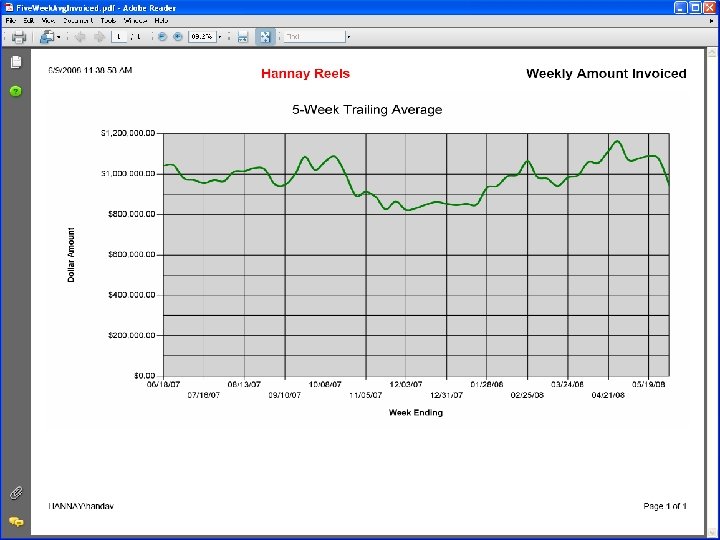Viewport: 720px width, 540px height.
Task: Click the zoom out minus button
Action: (x=162, y=37)
